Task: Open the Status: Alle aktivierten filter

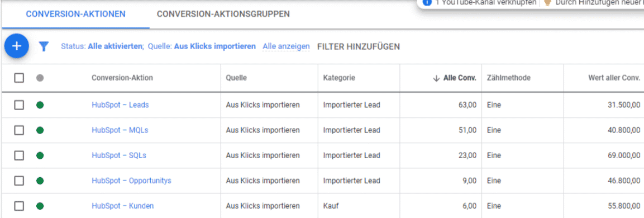Action: click(x=102, y=46)
